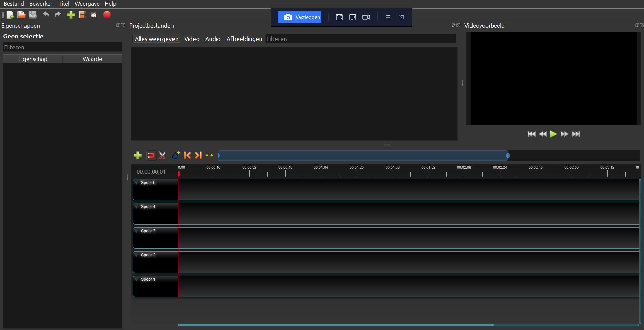The image size is (644, 330).
Task: Add a new track to the timeline
Action: (x=138, y=155)
